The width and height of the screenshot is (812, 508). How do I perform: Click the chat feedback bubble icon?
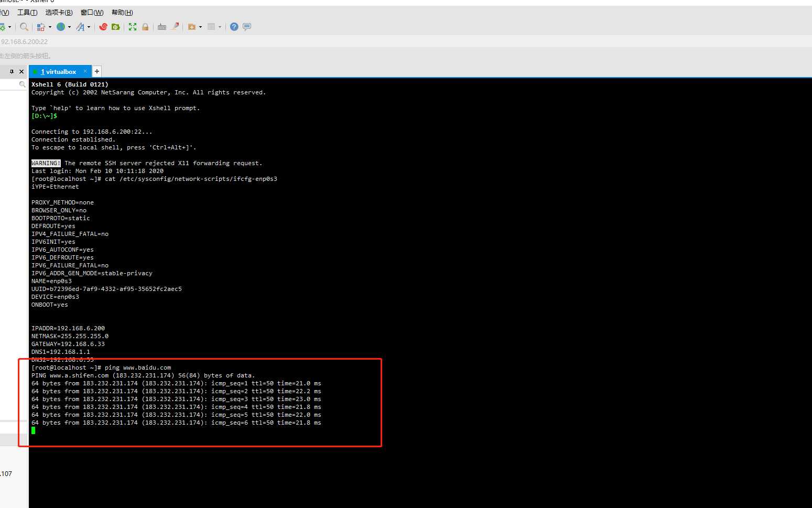(x=247, y=27)
